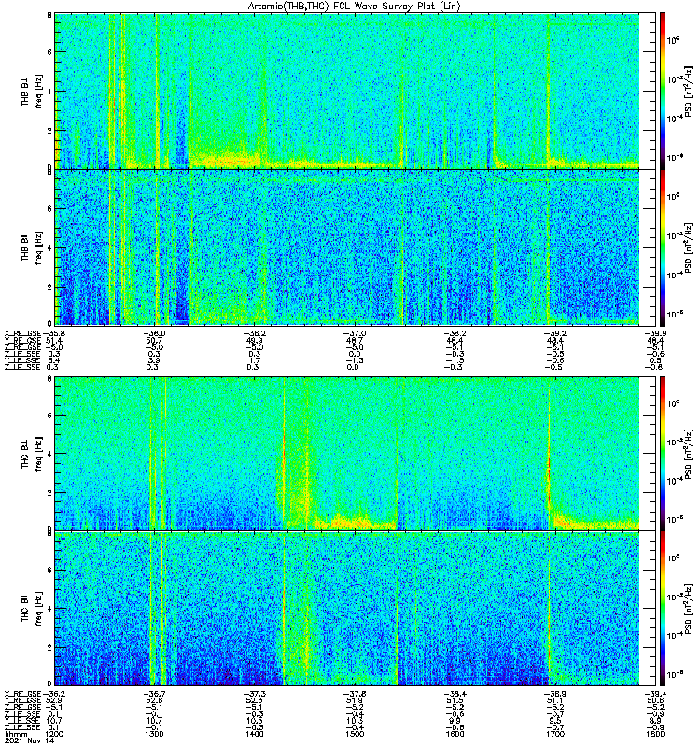Click the 'THC B∥' axis label
The height and width of the screenshot is (747, 700).
pos(25,609)
